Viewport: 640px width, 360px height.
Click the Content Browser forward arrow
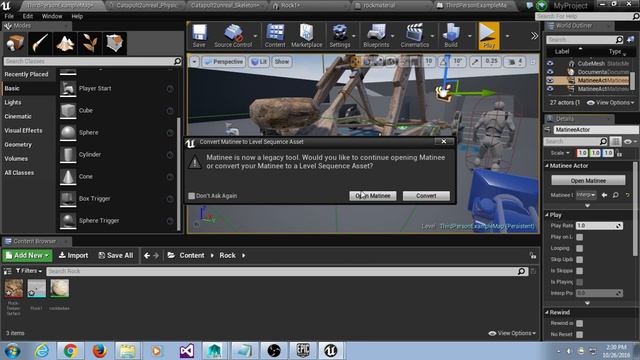[156, 256]
